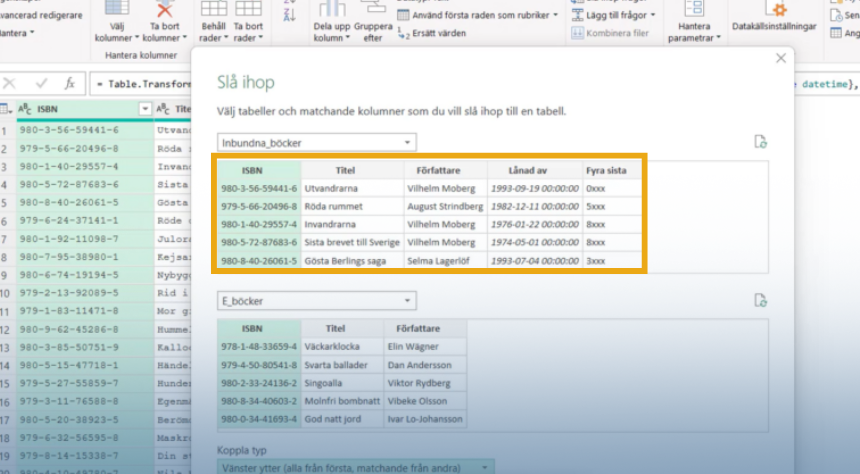The image size is (860, 474).
Task: Open ISBN column filter dropdown in grid
Action: coord(144,109)
